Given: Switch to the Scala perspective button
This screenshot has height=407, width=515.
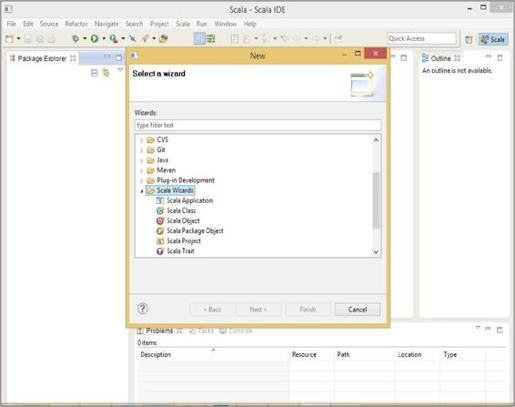Looking at the screenshot, I should (494, 39).
